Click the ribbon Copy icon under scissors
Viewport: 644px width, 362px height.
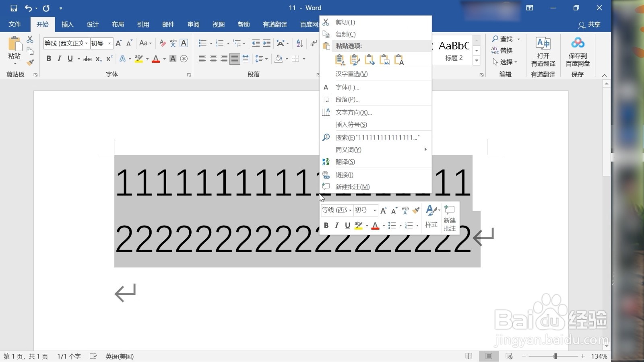(30, 51)
